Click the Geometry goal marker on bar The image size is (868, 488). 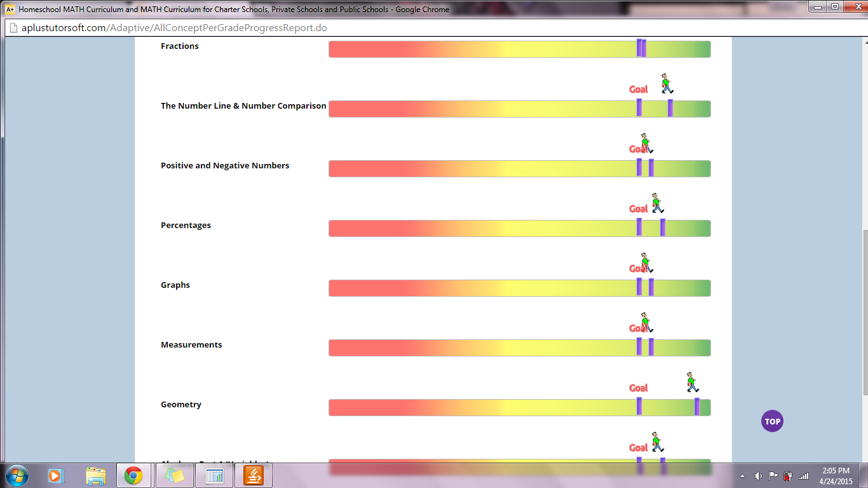(x=639, y=407)
